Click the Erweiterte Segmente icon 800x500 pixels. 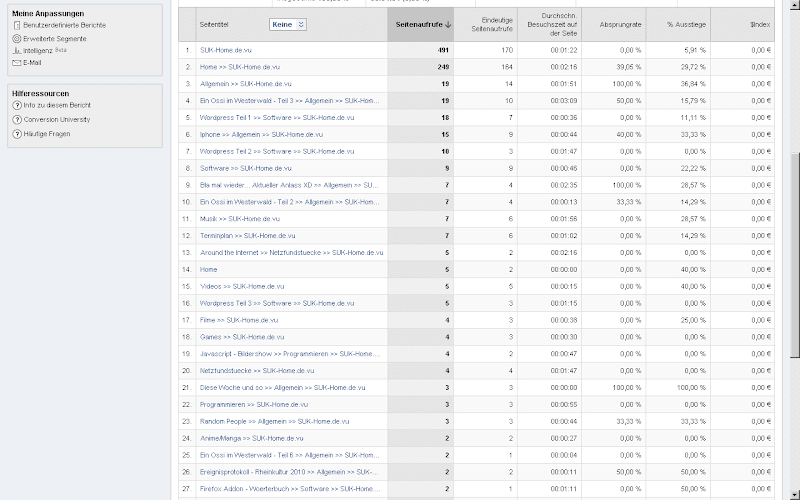tap(16, 37)
